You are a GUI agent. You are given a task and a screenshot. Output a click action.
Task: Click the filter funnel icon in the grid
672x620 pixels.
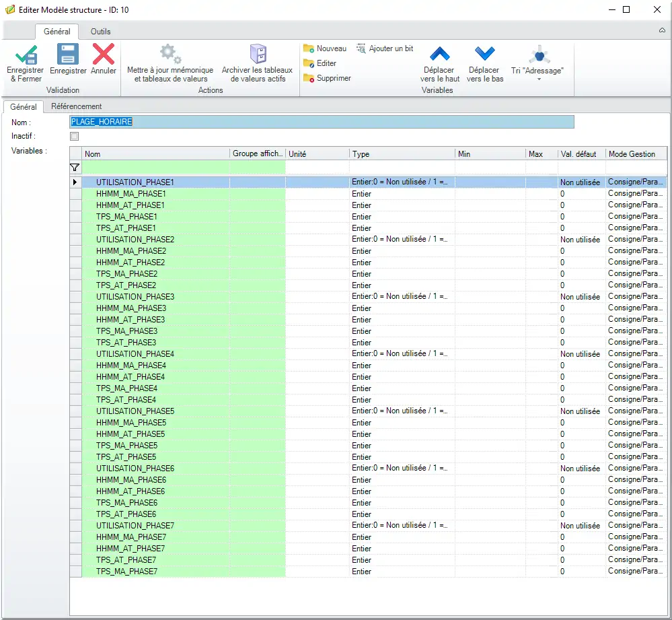point(75,168)
